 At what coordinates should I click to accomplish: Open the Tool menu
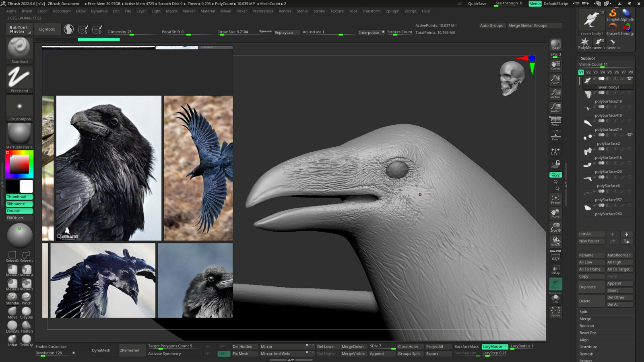click(353, 11)
